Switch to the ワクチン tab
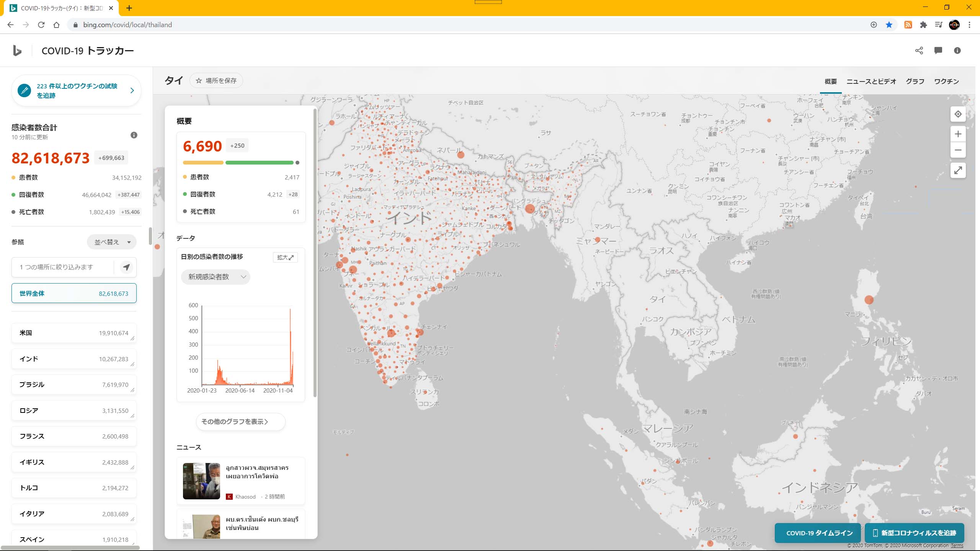The height and width of the screenshot is (551, 980). point(946,82)
